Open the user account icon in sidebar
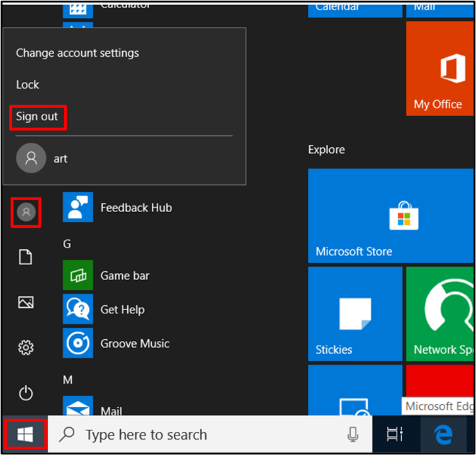 (x=26, y=212)
